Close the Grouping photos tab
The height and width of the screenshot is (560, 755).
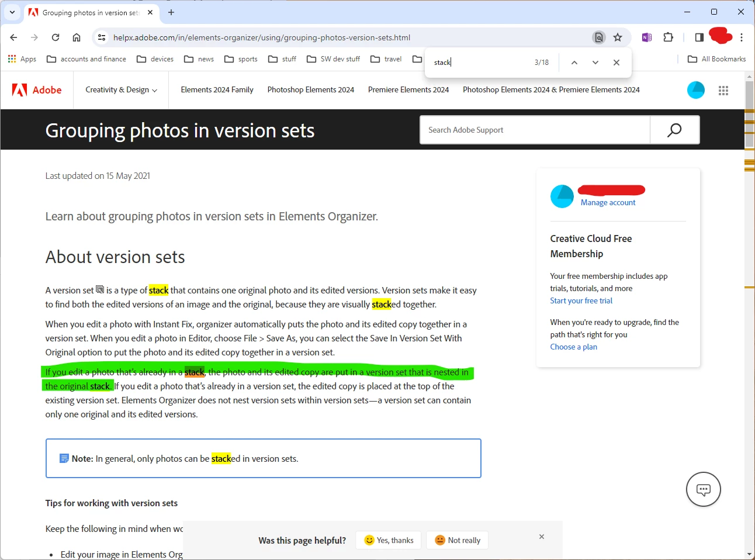[x=150, y=12]
